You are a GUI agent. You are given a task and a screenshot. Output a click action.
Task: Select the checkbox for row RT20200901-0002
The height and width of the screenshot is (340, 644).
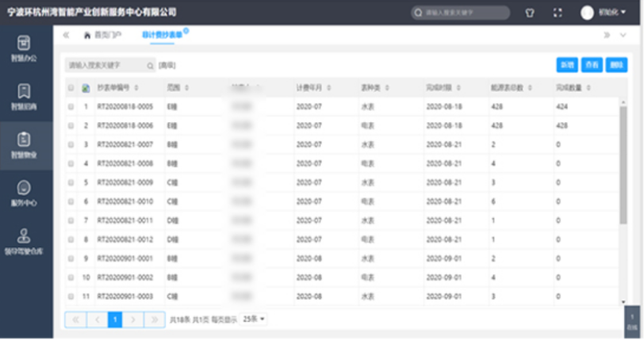pos(71,277)
